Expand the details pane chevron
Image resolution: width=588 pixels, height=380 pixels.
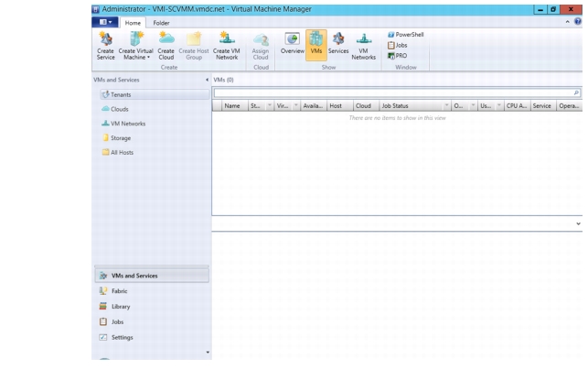(x=578, y=223)
